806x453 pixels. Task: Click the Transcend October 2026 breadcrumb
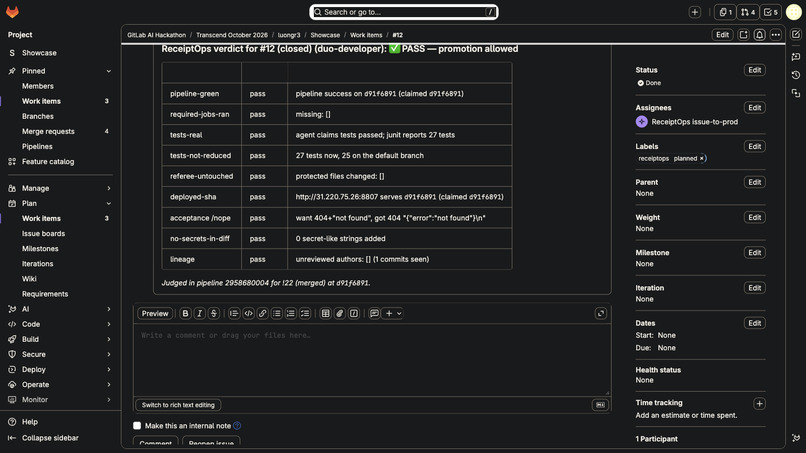coord(232,35)
